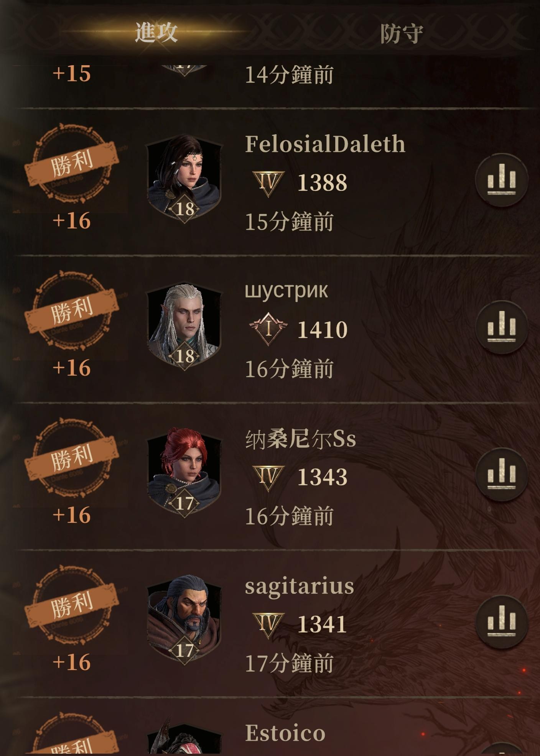540x756 pixels.
Task: Tap the 1410 rating score
Action: (x=323, y=330)
